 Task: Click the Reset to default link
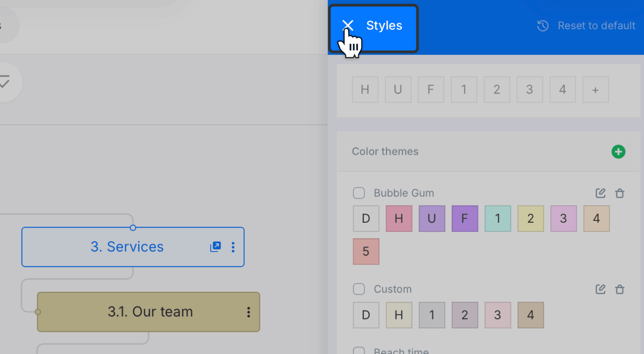point(596,26)
